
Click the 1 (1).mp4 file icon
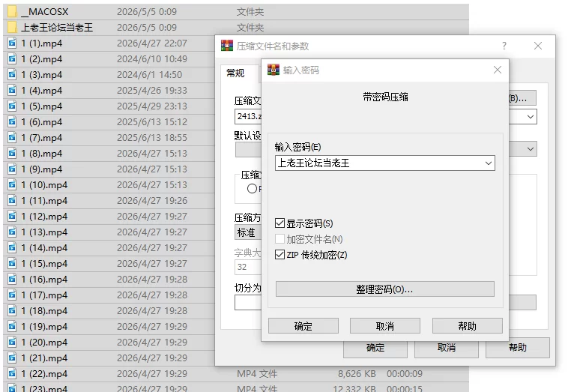(12, 43)
